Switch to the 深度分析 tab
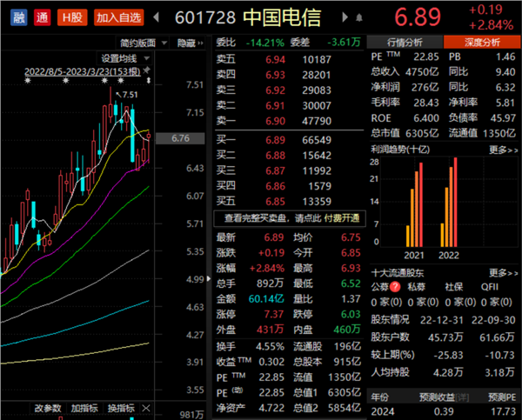The image size is (522, 420). [x=480, y=42]
